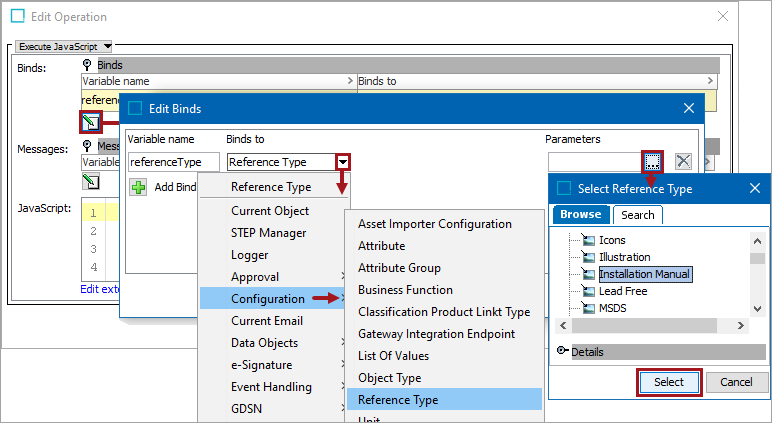Select MSDS in the tree
This screenshot has width=772, height=423.
coord(612,308)
